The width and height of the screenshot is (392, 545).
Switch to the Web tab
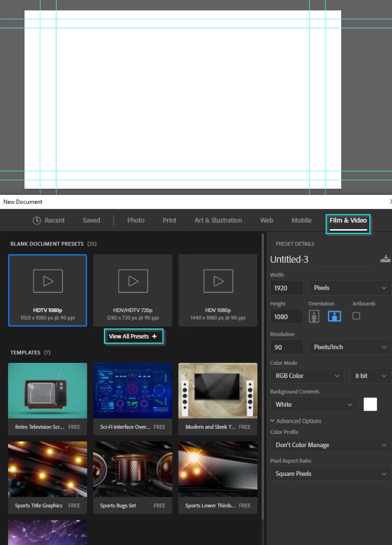(266, 221)
